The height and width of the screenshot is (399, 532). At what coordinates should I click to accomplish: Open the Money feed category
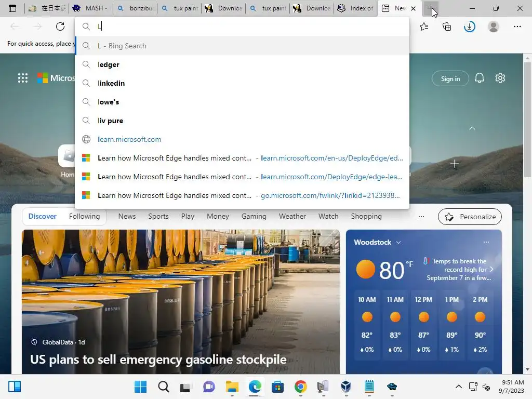coord(218,217)
